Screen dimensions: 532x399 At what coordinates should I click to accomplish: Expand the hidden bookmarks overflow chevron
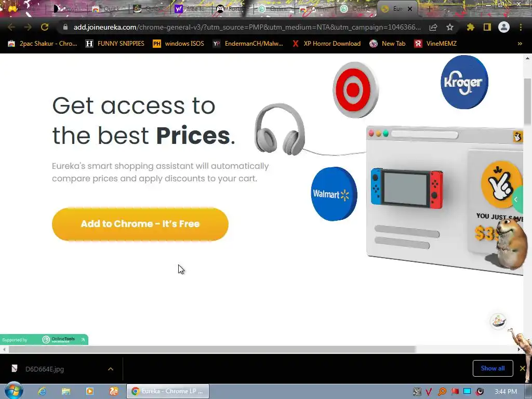click(520, 44)
